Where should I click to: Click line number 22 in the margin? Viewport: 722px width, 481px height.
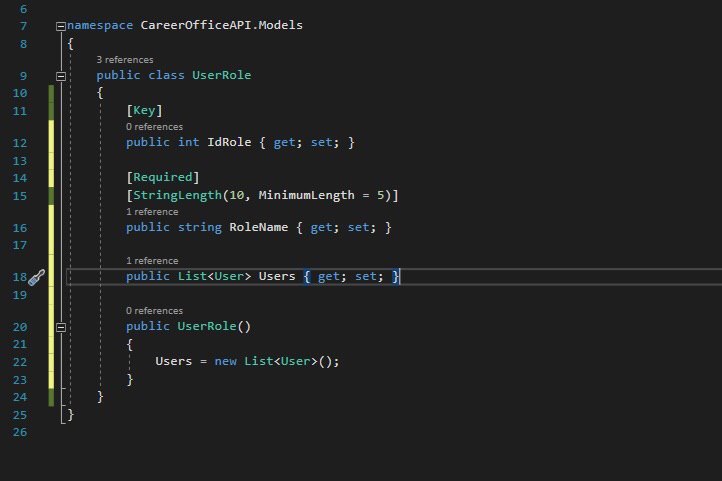point(20,362)
